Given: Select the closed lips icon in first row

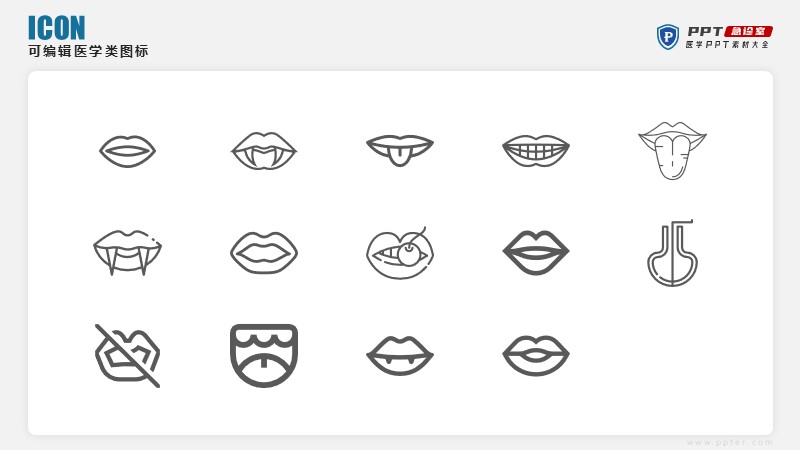Looking at the screenshot, I should coord(128,151).
